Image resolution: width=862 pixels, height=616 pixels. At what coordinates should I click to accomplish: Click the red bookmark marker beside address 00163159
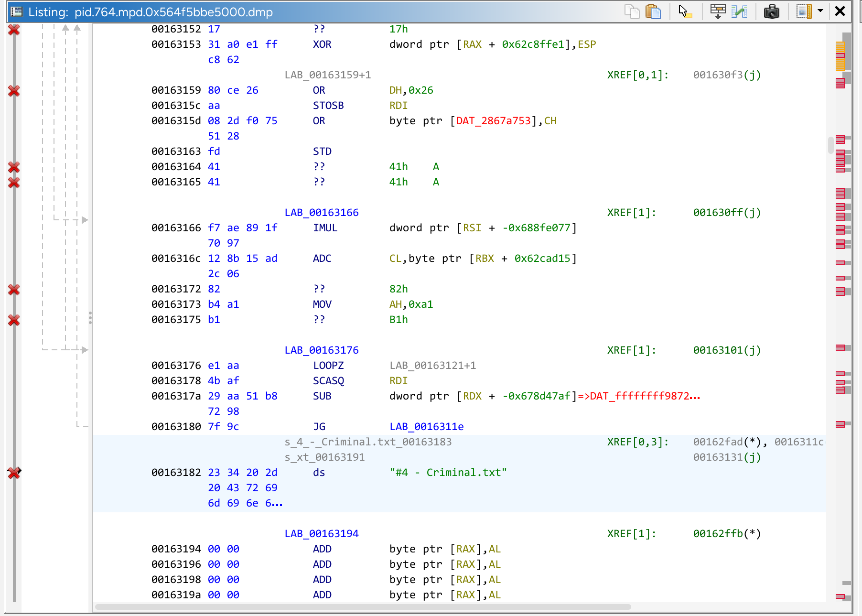pyautogui.click(x=14, y=91)
